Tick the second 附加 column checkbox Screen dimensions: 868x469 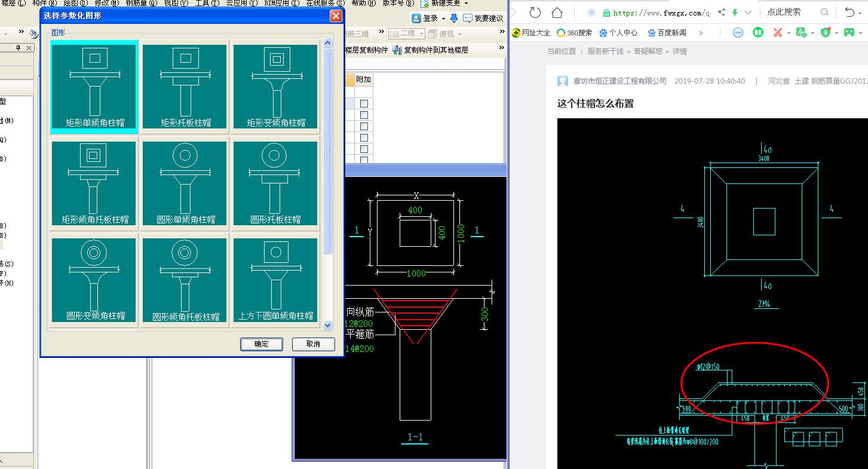(x=364, y=115)
